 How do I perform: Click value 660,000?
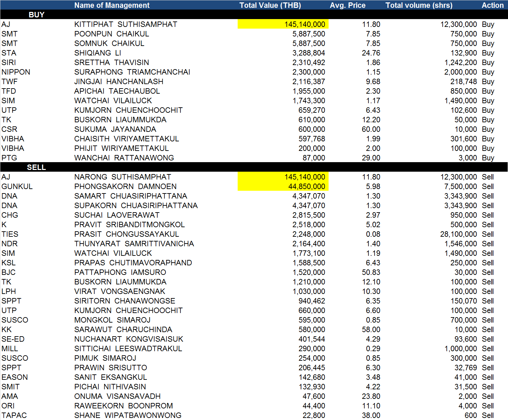click(x=312, y=310)
